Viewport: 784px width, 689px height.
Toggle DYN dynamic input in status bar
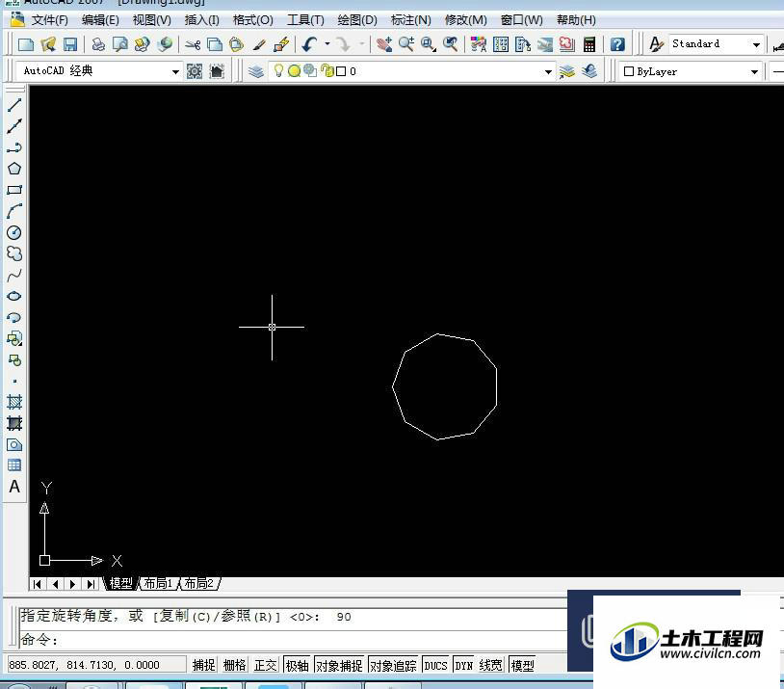[x=464, y=665]
